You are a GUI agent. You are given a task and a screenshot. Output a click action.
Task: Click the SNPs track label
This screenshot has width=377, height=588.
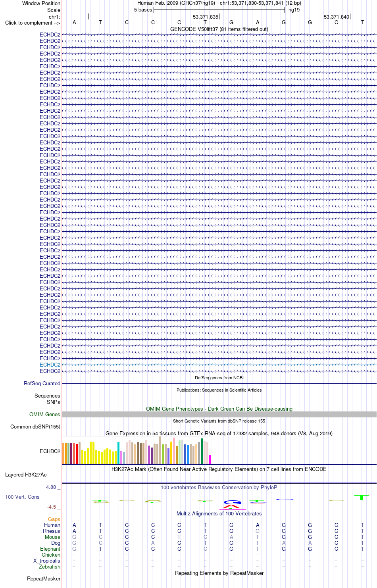(53, 402)
